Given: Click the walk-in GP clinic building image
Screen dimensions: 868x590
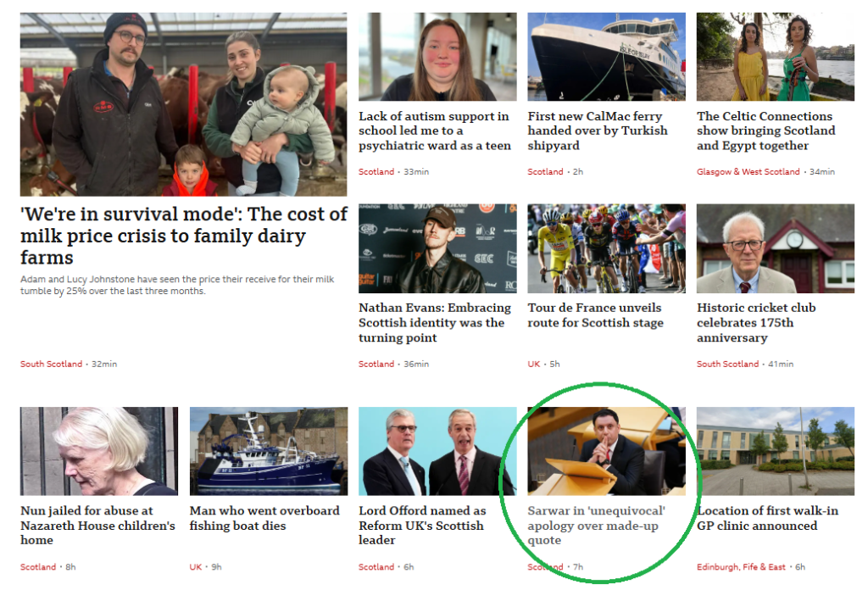Looking at the screenshot, I should tap(775, 451).
